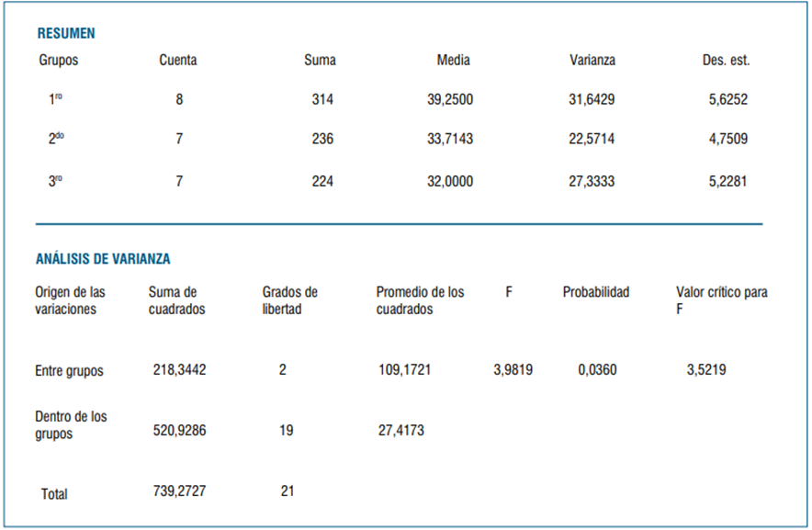The width and height of the screenshot is (812, 530).
Task: Select the Cuenta column header
Action: pyautogui.click(x=178, y=61)
